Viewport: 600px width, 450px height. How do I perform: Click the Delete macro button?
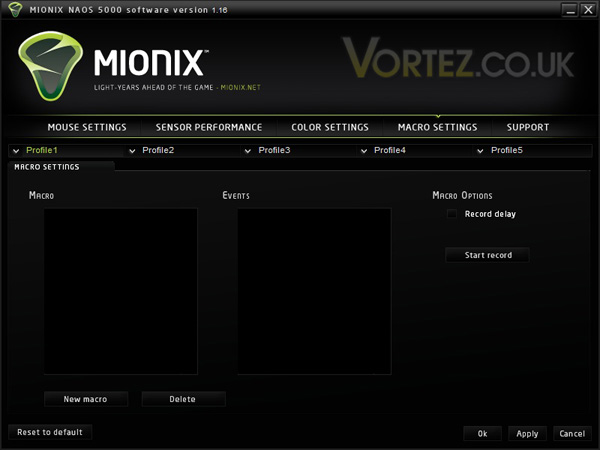[184, 399]
